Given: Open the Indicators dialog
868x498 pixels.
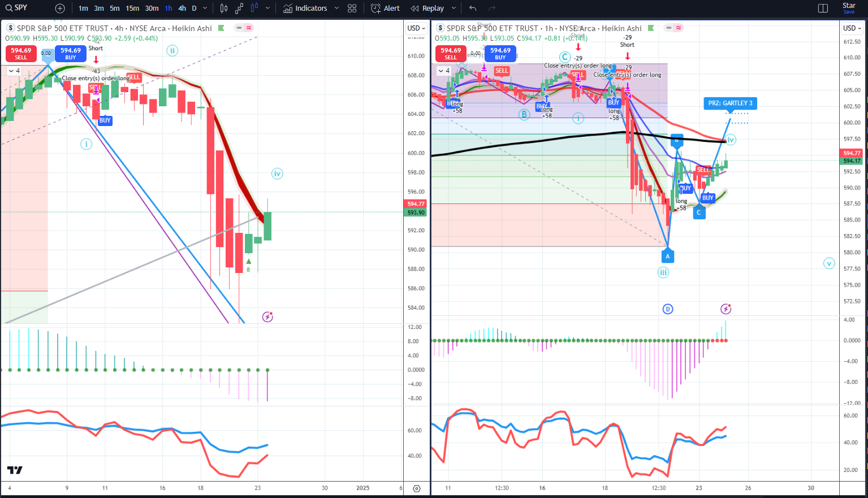Looking at the screenshot, I should click(x=305, y=8).
